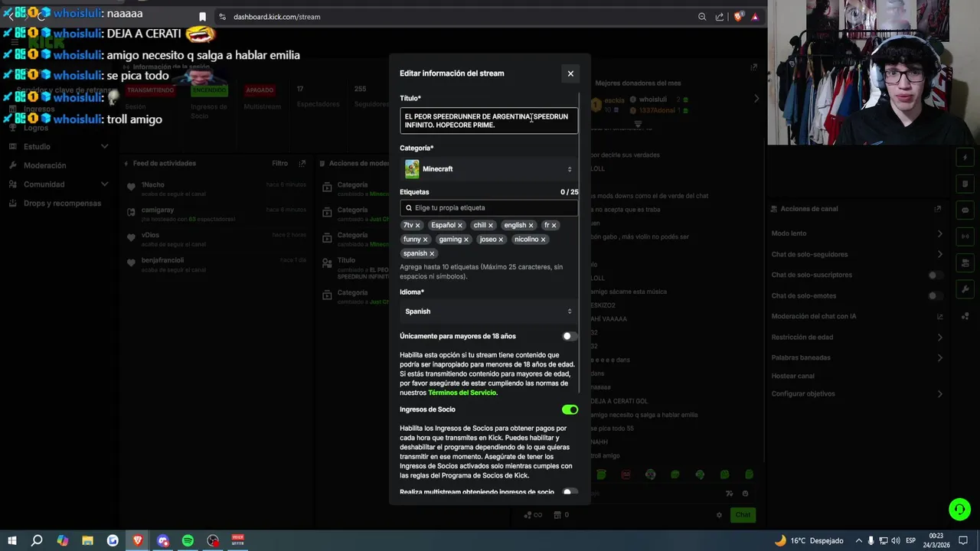The width and height of the screenshot is (980, 551).
Task: Open the Windows Start menu
Action: point(12,540)
